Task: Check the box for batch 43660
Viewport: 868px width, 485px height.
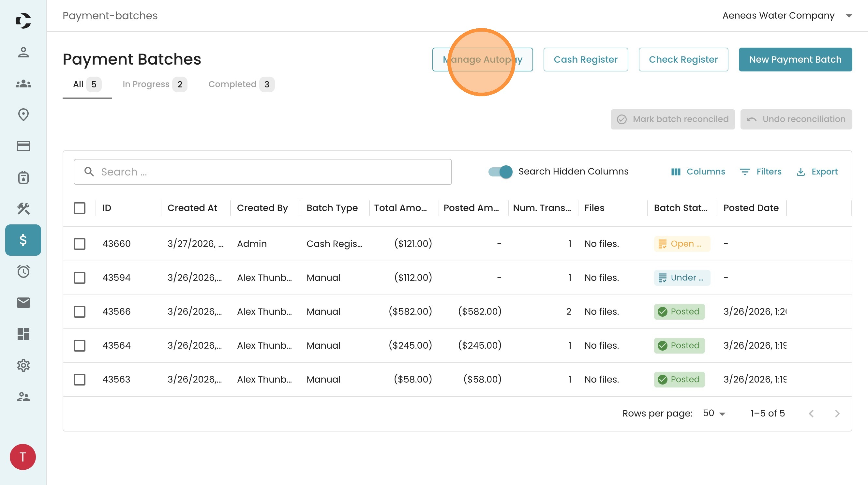Action: click(80, 244)
